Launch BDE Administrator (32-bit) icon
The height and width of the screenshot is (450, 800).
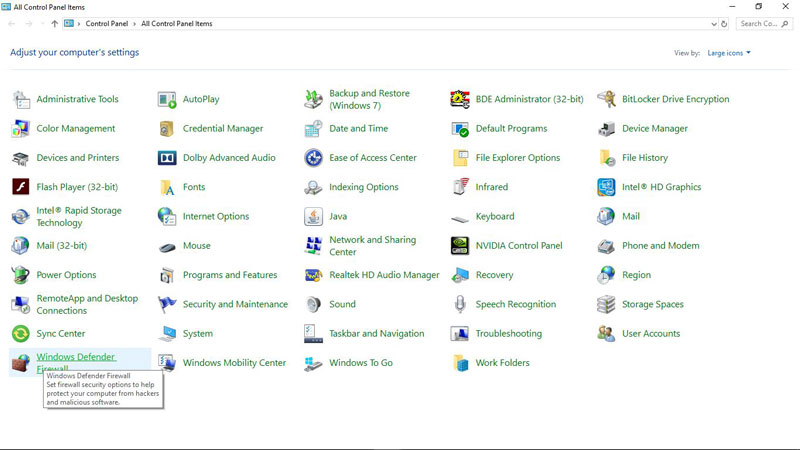point(460,99)
